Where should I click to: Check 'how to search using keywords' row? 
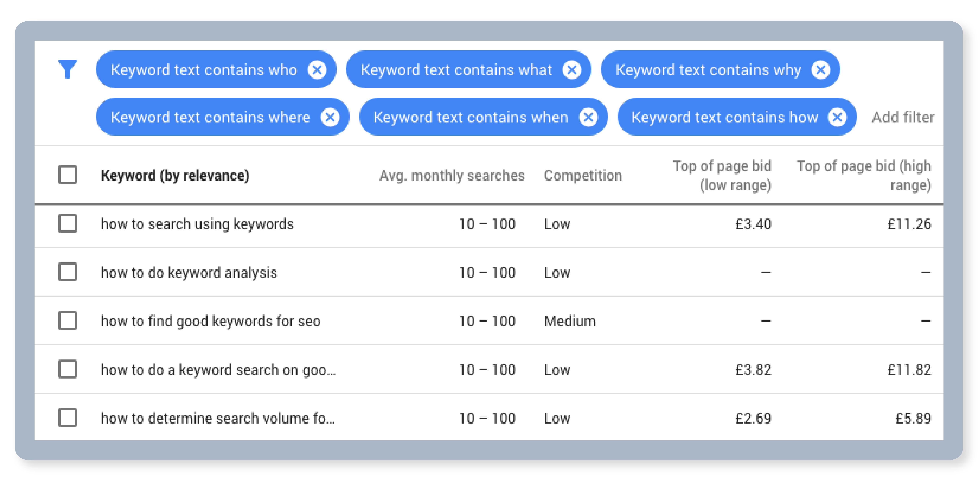coord(68,224)
